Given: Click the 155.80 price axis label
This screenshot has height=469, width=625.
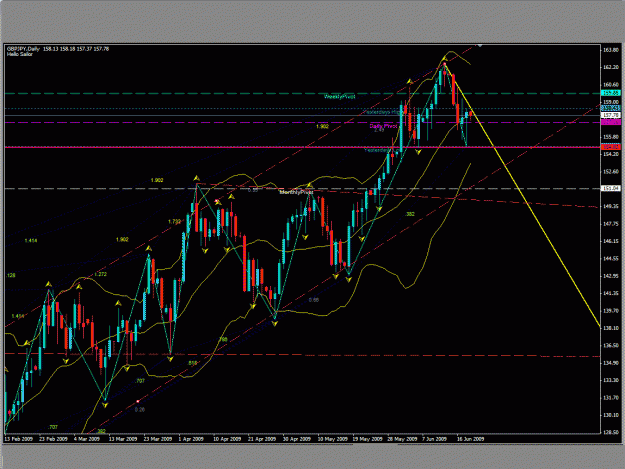Looking at the screenshot, I should click(x=611, y=137).
